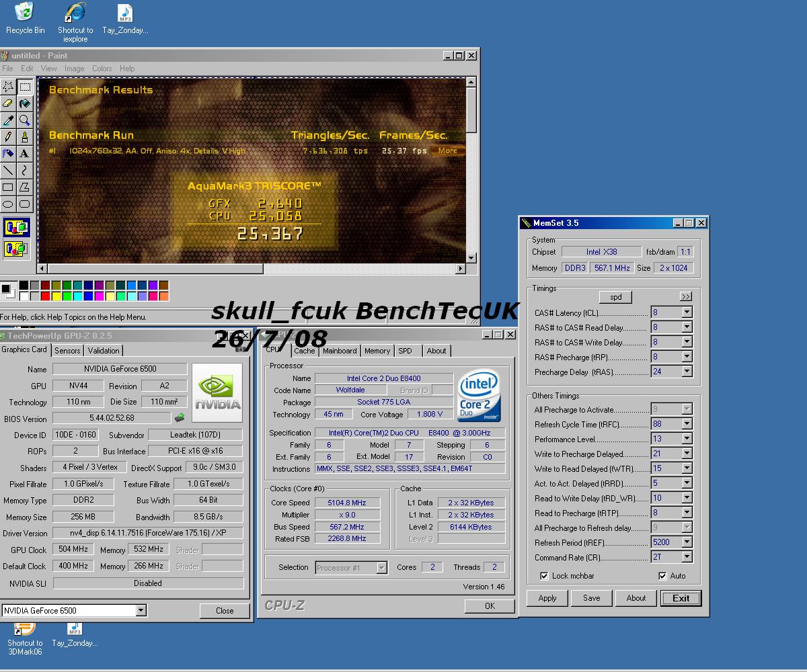Viewport: 807px width, 672px height.
Task: Select the Shortcut to iexplore desktop icon
Action: (x=75, y=22)
